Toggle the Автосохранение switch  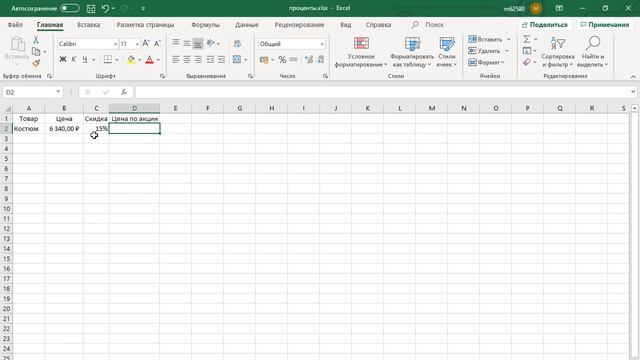(x=69, y=8)
